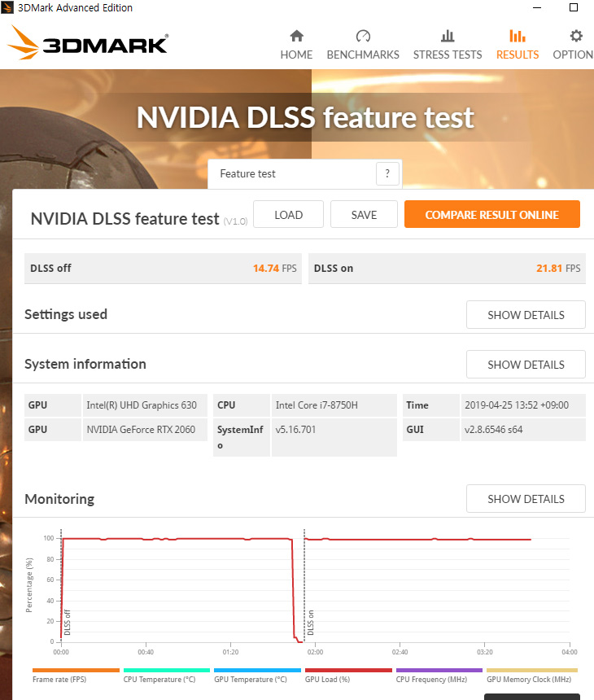Toggle CPU Frequency (MHz) legend item
The height and width of the screenshot is (700, 594).
pyautogui.click(x=439, y=676)
